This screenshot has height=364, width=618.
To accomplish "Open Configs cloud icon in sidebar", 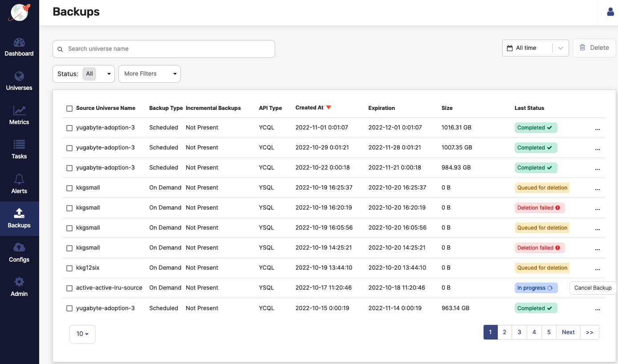I will tap(19, 248).
